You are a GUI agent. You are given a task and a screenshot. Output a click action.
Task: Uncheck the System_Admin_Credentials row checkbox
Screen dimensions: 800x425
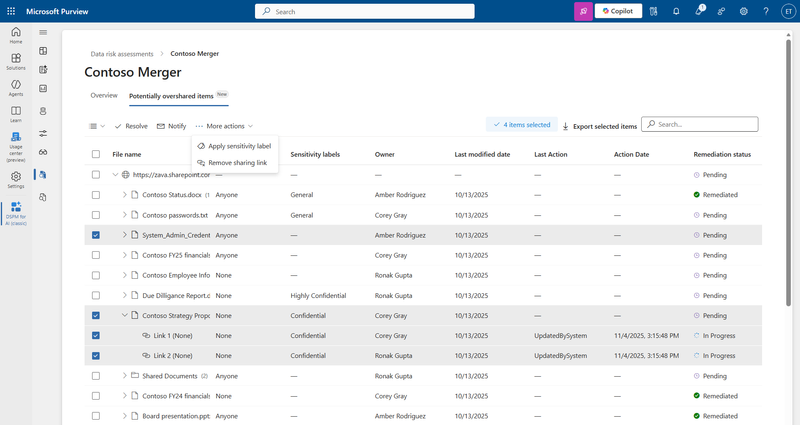(x=96, y=235)
